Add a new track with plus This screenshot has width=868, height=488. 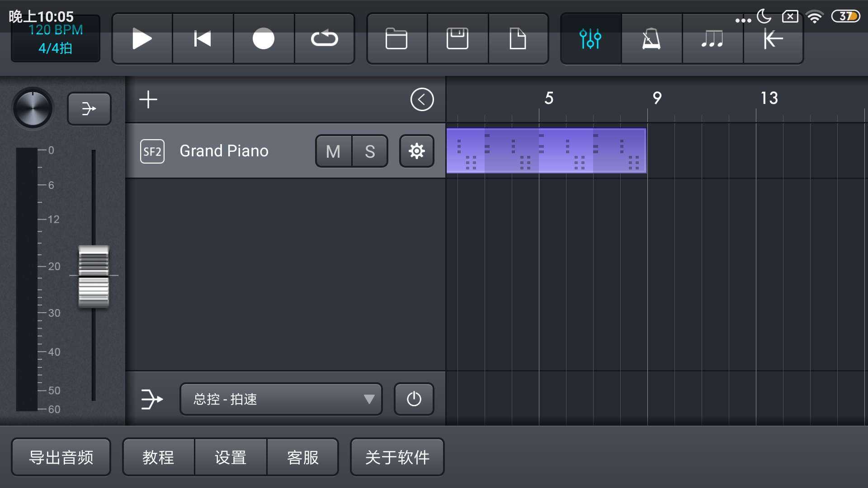pos(148,99)
